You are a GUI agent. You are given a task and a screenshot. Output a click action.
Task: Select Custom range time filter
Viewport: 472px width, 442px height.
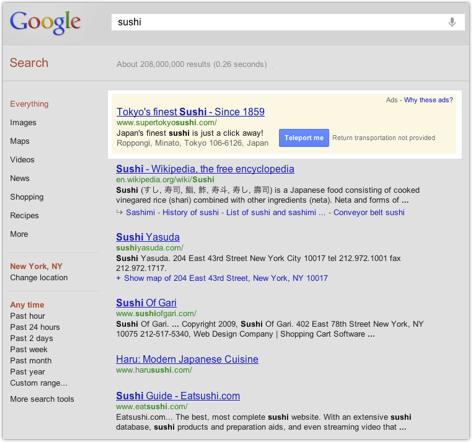pos(39,383)
